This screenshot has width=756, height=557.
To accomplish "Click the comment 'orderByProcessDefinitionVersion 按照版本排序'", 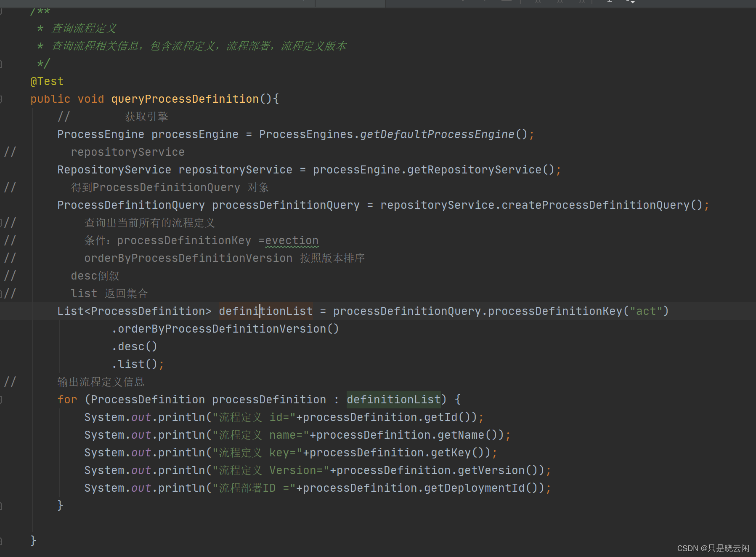I will click(x=225, y=258).
